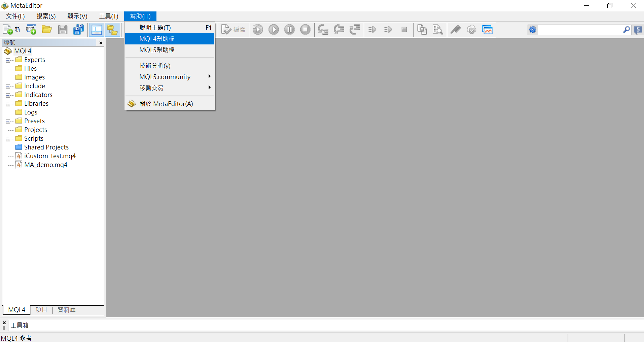
Task: Click the styler brush toolbar icon
Action: (456, 30)
